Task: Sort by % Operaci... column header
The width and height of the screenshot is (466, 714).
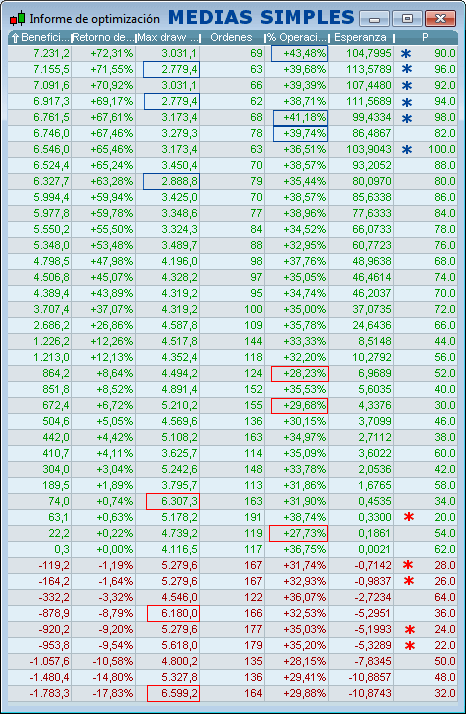Action: click(x=297, y=37)
